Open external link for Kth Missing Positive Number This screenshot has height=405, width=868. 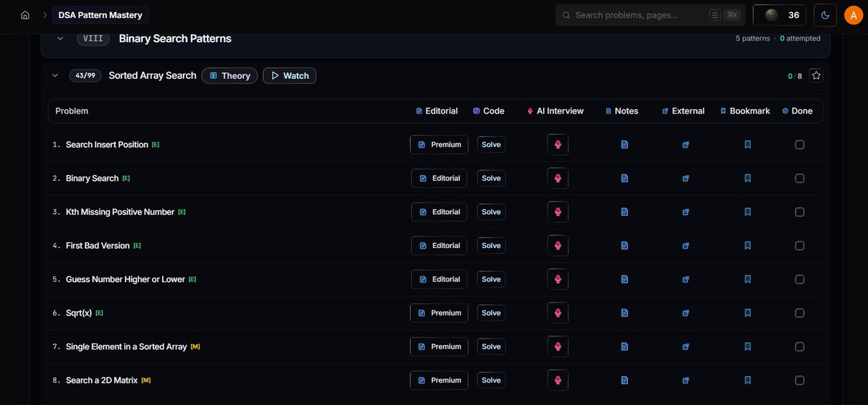[x=686, y=212]
